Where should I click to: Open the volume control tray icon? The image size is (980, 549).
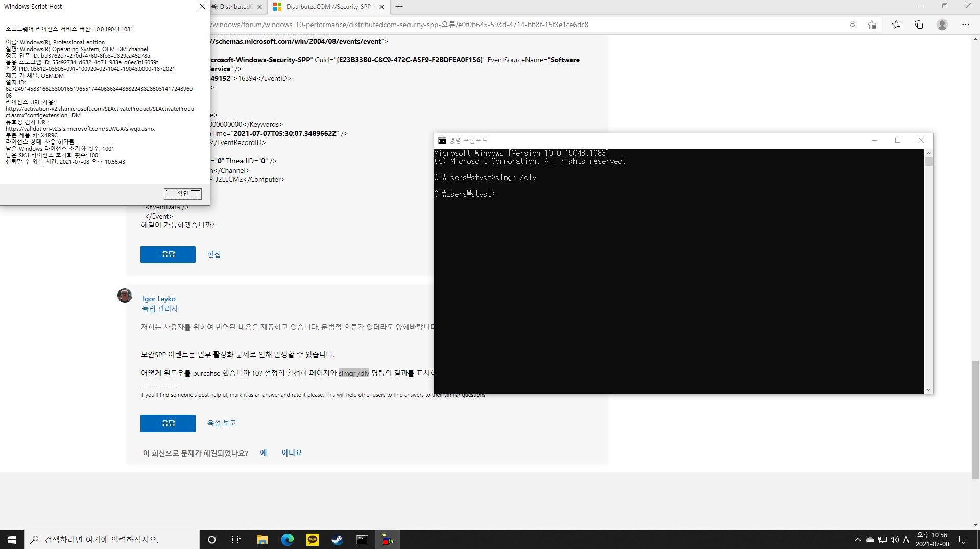[894, 539]
